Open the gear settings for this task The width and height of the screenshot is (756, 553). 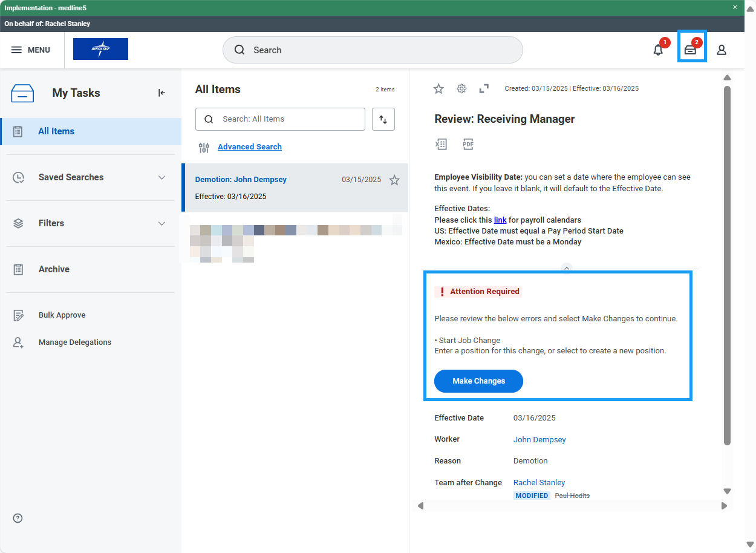pyautogui.click(x=461, y=88)
